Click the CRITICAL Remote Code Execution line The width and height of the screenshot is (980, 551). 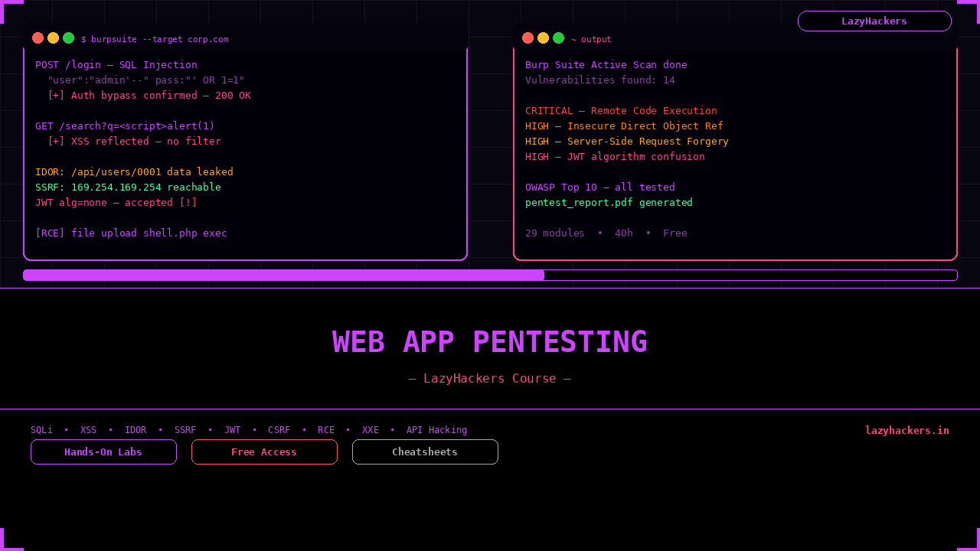pos(621,111)
